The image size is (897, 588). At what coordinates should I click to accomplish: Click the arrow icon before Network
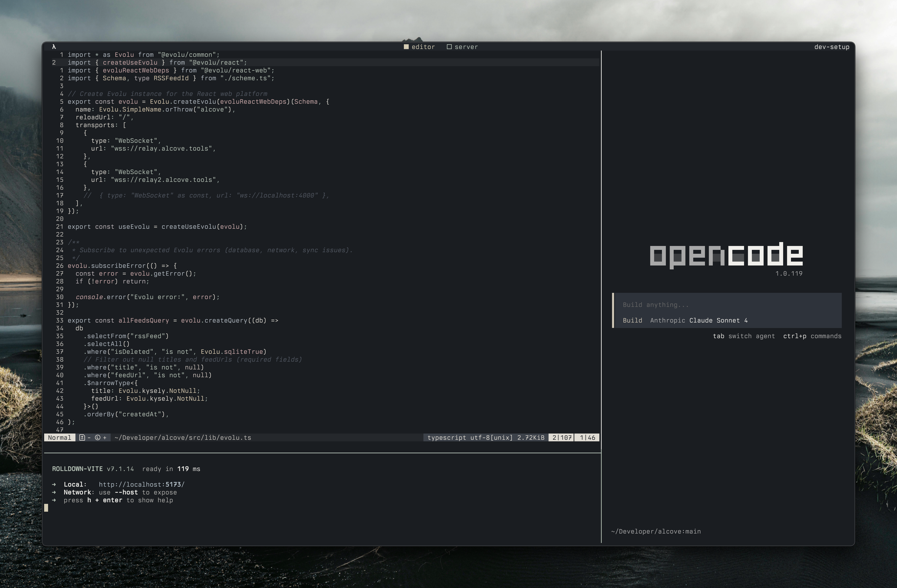(54, 492)
